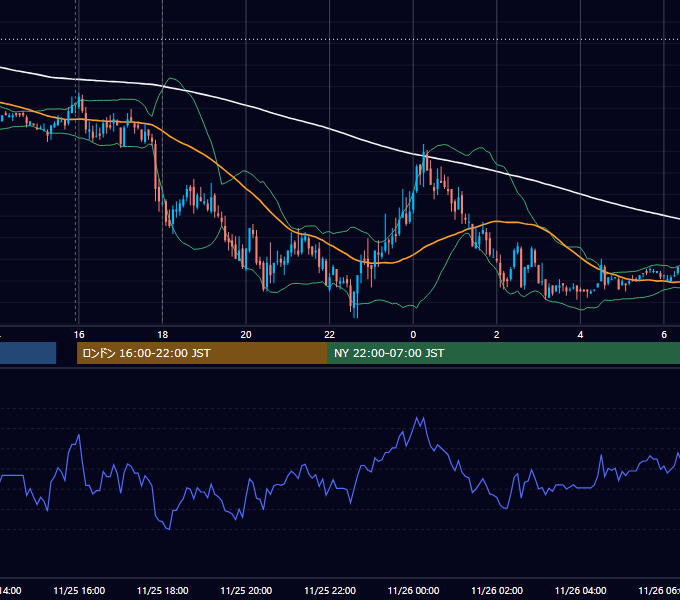Click the "20" hour label on price chart axis

[246, 334]
